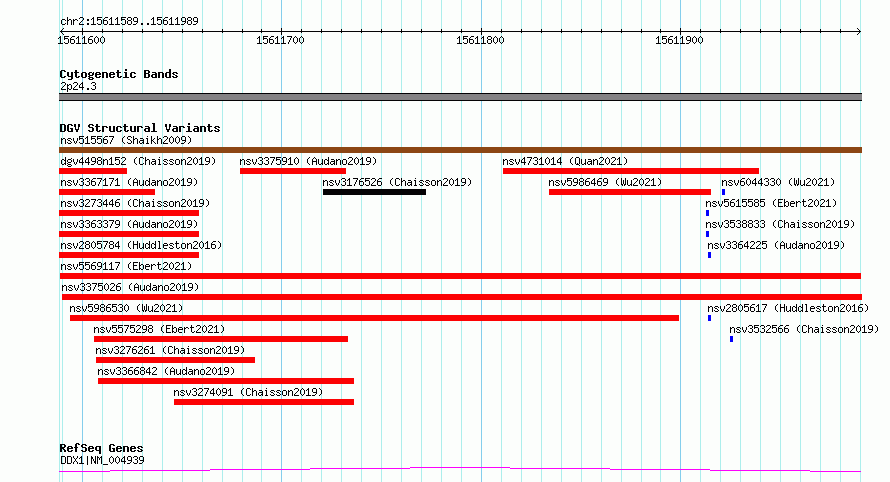Select nsv3375026 (Audano2019) label
The height and width of the screenshot is (482, 890).
coord(130,287)
